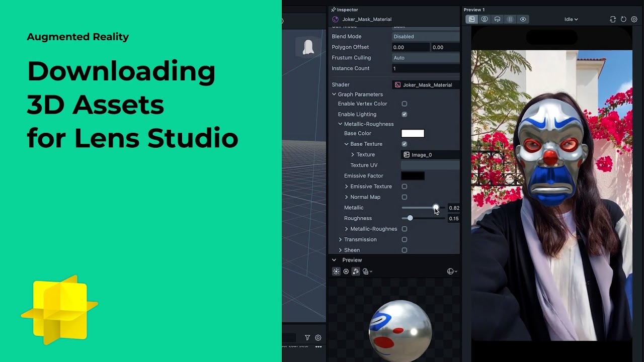Click the Roughness value field 0.15
This screenshot has height=362, width=644.
point(454,219)
